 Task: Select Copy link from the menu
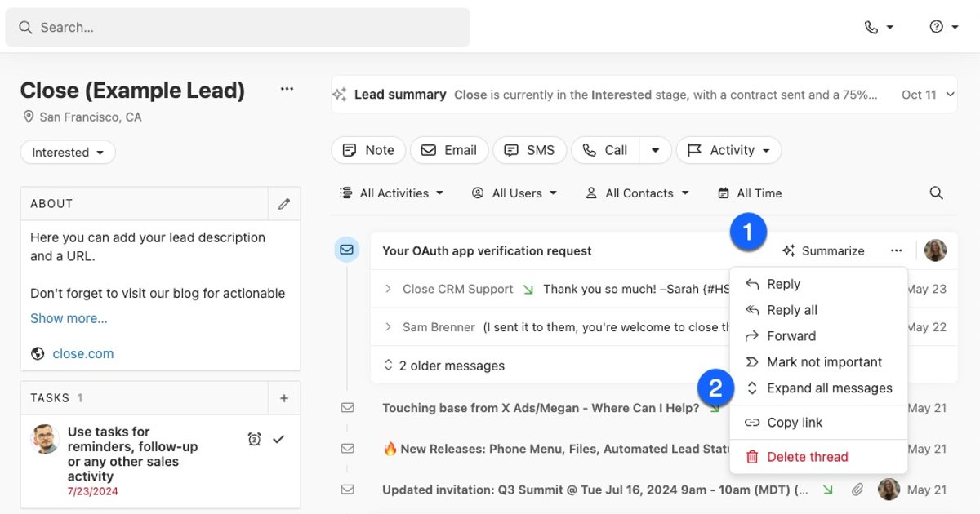[818, 423]
